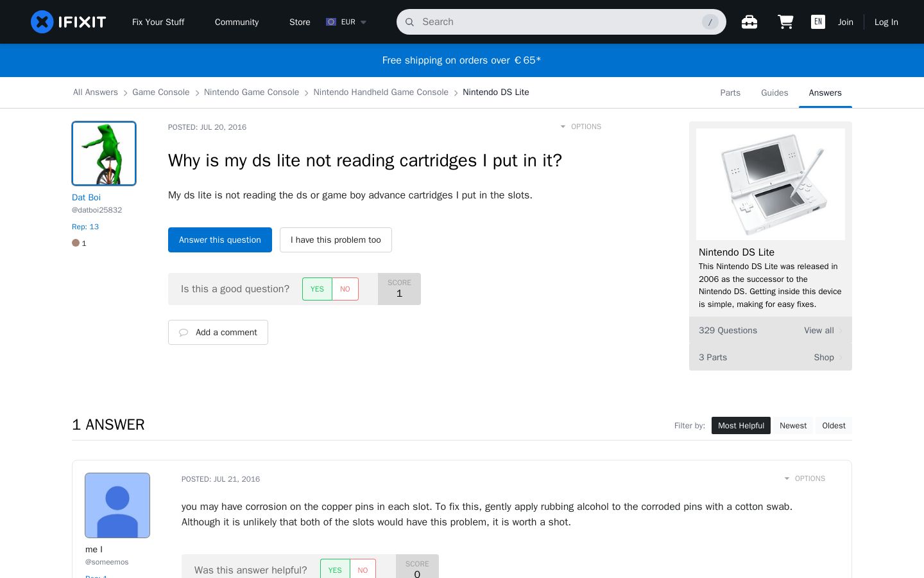The height and width of the screenshot is (578, 924).
Task: Open the Store menu
Action: coord(300,22)
